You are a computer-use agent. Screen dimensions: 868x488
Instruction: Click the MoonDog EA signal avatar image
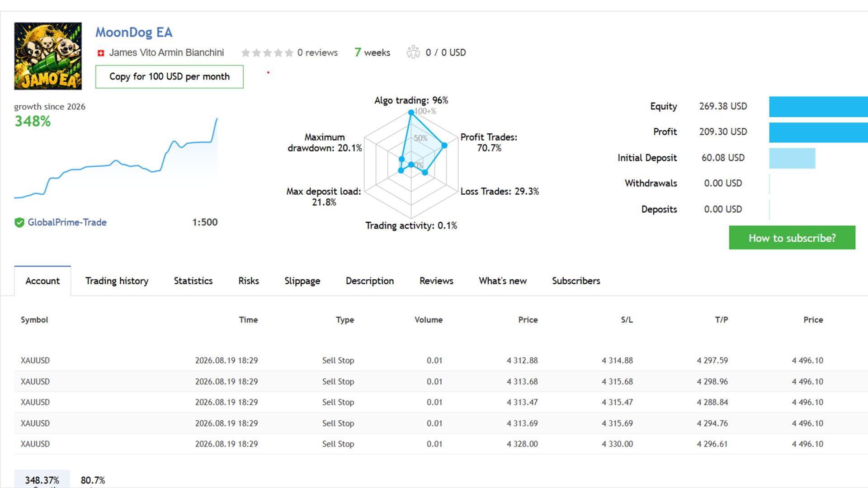[48, 56]
